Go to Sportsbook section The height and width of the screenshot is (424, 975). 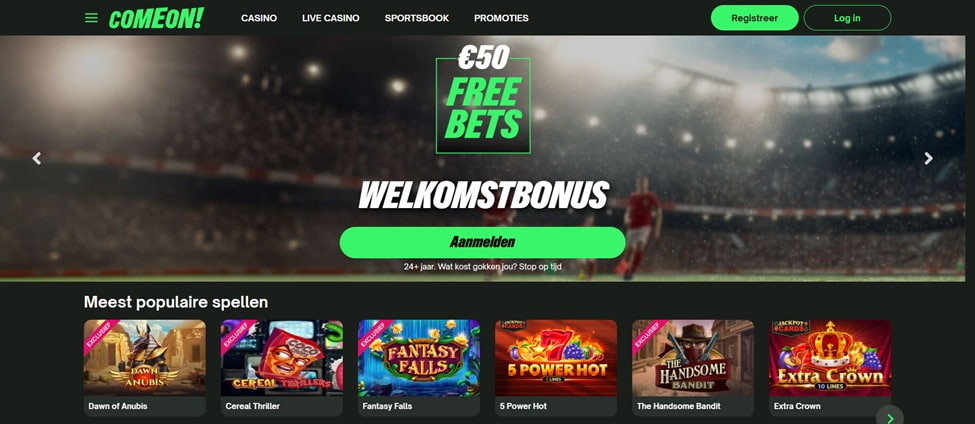[417, 18]
